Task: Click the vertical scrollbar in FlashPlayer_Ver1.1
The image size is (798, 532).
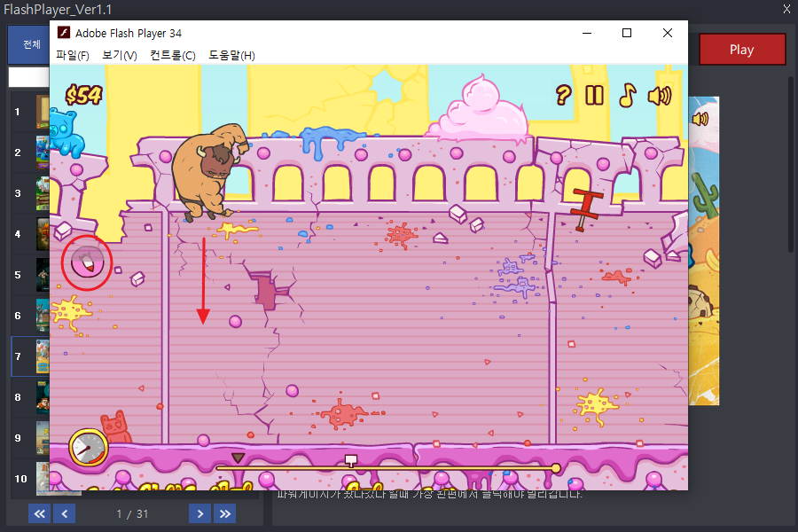Action: [x=791, y=163]
